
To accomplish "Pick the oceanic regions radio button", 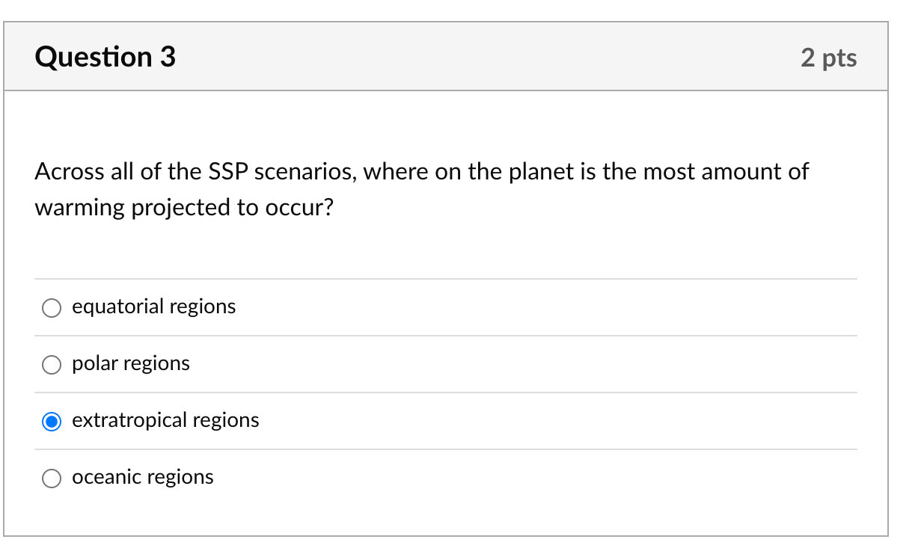I will pos(52,479).
